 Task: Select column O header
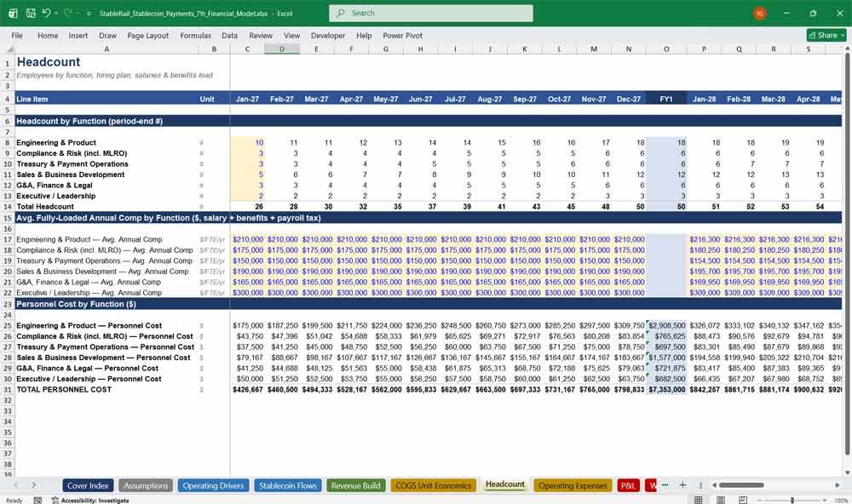666,49
